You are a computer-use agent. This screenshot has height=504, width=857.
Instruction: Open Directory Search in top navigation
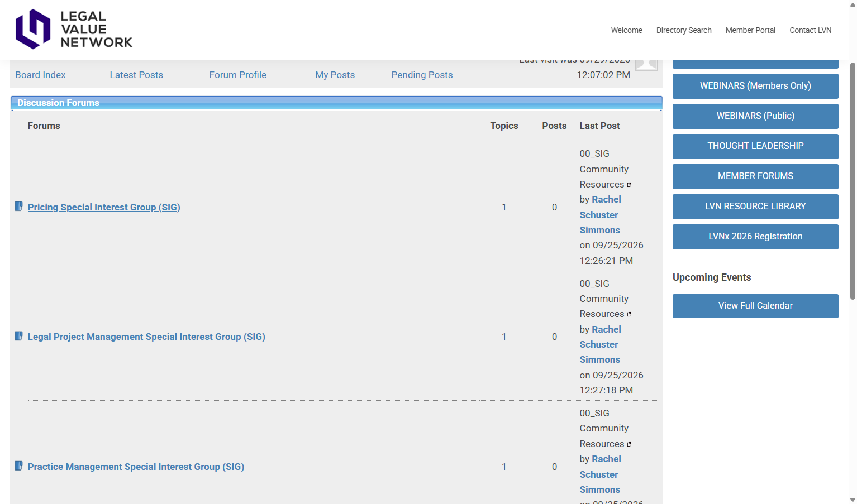click(684, 30)
